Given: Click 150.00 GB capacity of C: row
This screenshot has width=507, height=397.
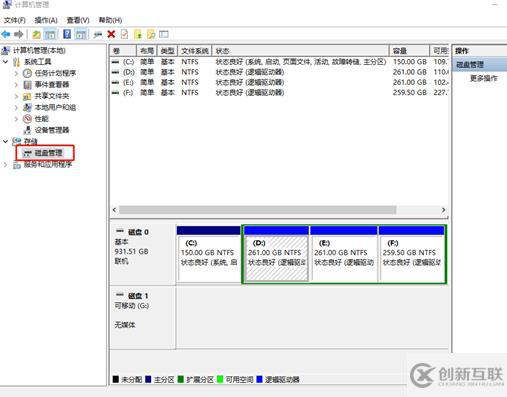Looking at the screenshot, I should (x=410, y=62).
